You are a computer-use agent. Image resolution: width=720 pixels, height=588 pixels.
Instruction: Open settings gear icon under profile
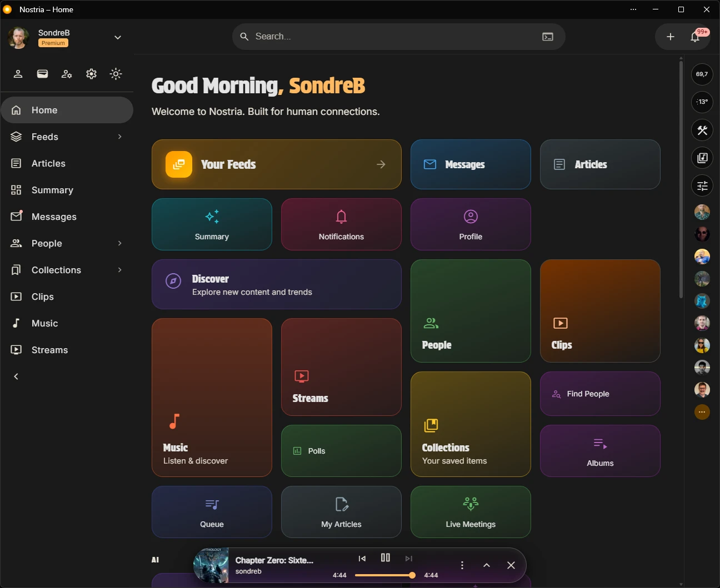click(x=91, y=74)
